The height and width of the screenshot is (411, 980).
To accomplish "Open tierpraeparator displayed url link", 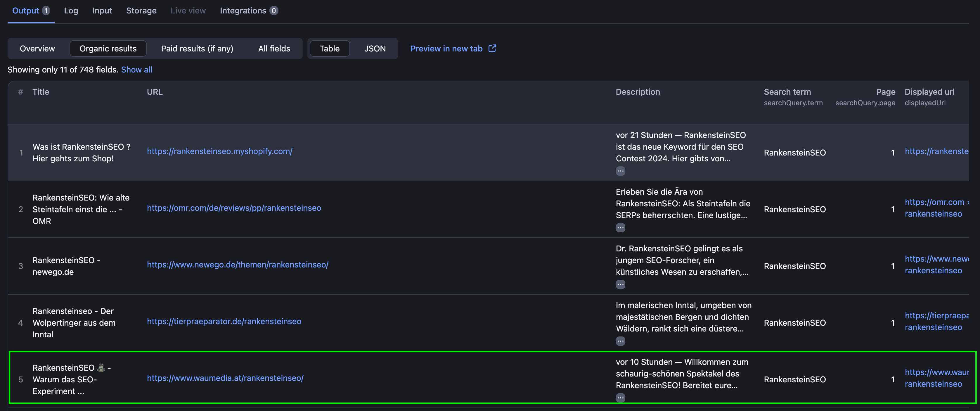I will 936,321.
